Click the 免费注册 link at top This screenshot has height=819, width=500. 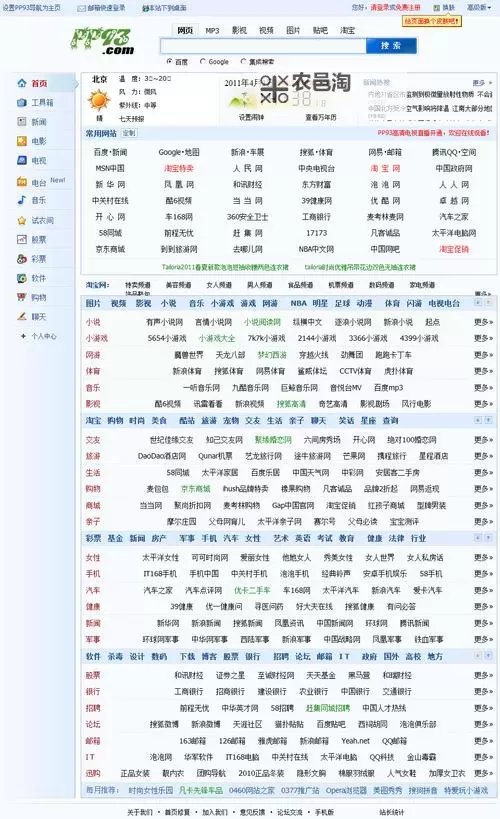tap(408, 8)
